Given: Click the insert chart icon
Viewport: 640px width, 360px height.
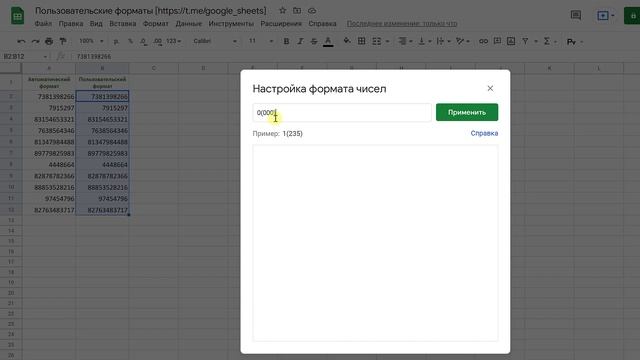Looking at the screenshot, I should 511,41.
